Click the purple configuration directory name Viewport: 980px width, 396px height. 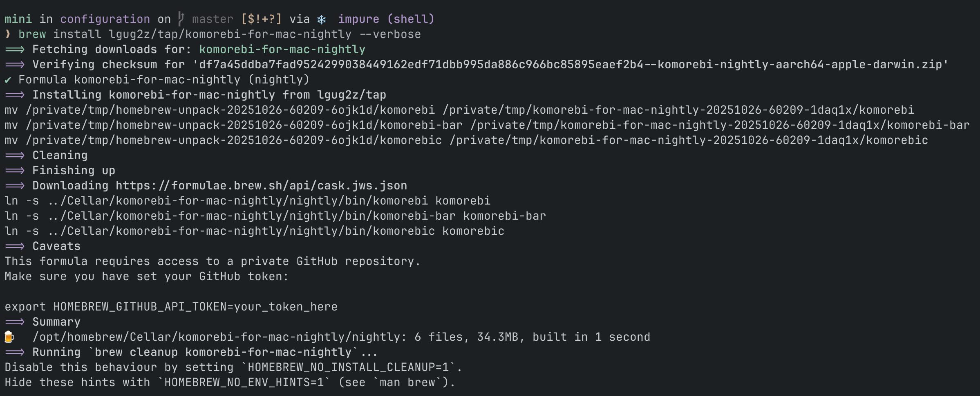click(105, 19)
